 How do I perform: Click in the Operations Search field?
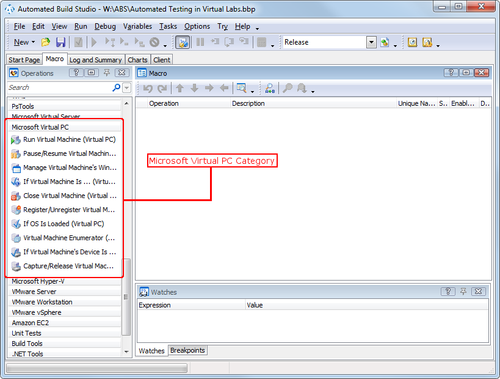(60, 88)
